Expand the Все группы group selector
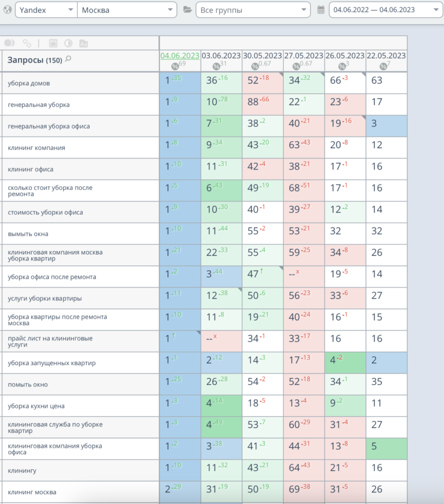Viewport: 444px width, 504px height. click(x=253, y=10)
